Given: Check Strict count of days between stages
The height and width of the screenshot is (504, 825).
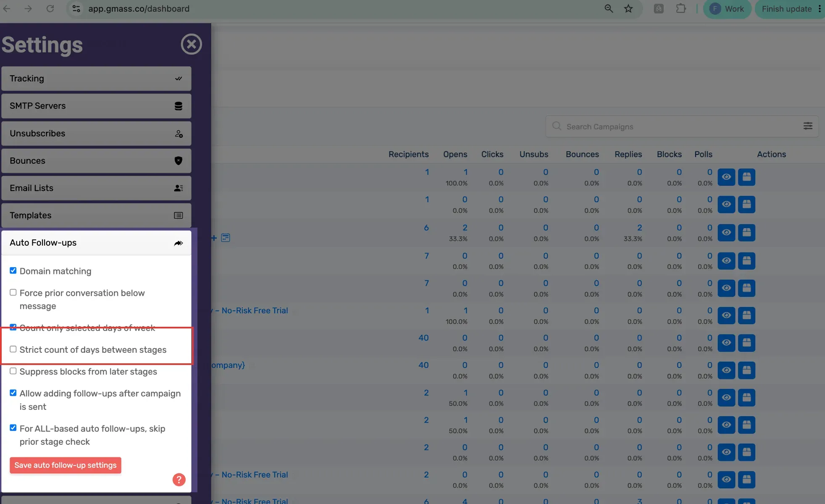Looking at the screenshot, I should tap(13, 349).
